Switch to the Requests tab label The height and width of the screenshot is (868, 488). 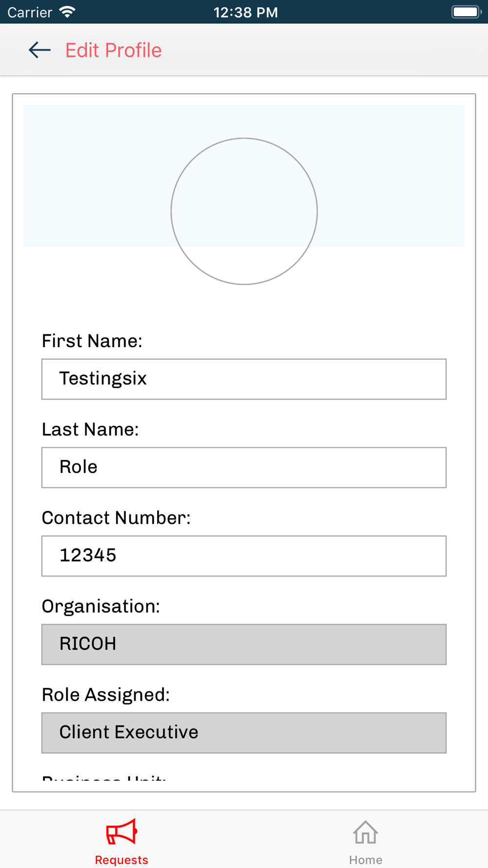(122, 860)
